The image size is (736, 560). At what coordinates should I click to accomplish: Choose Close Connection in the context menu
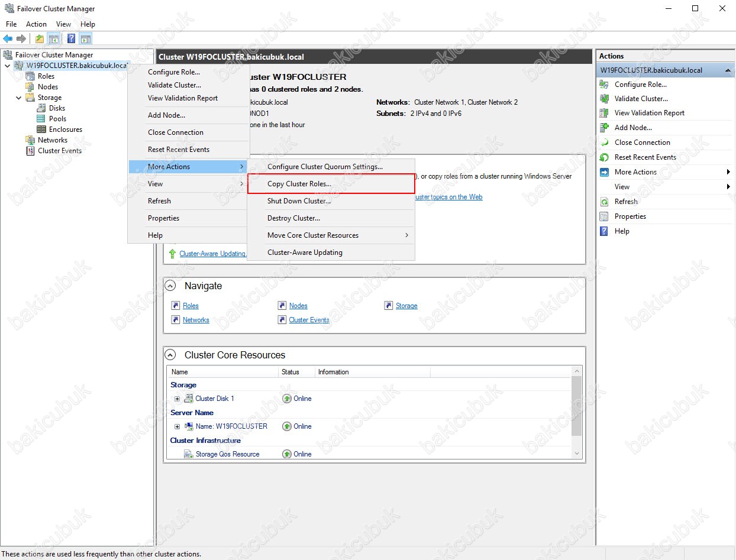coord(189,132)
